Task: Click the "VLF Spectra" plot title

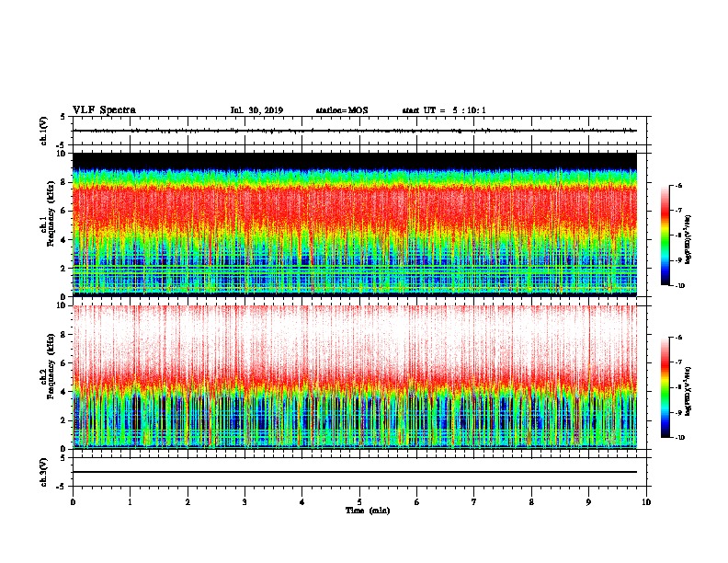Action: pyautogui.click(x=104, y=110)
